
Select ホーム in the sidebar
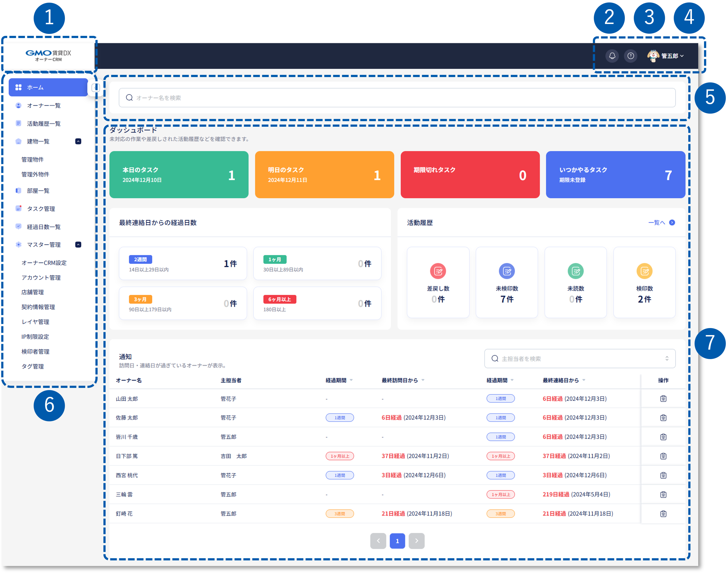48,87
